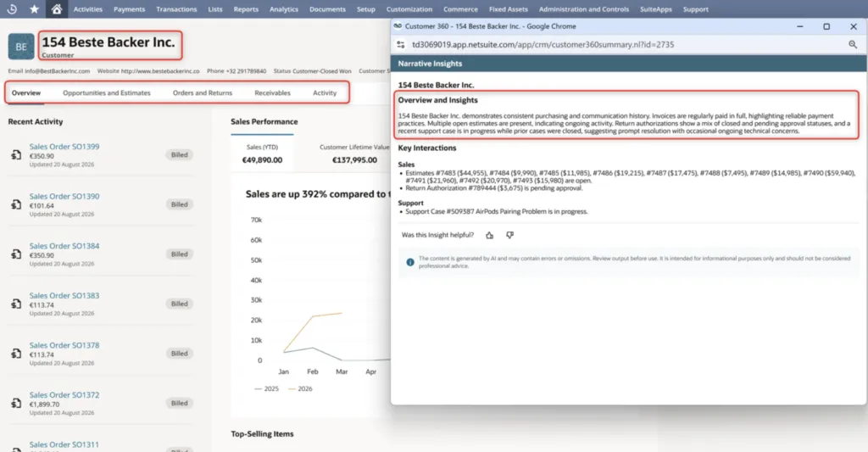Open Sales Order SO1384 link

pos(64,246)
